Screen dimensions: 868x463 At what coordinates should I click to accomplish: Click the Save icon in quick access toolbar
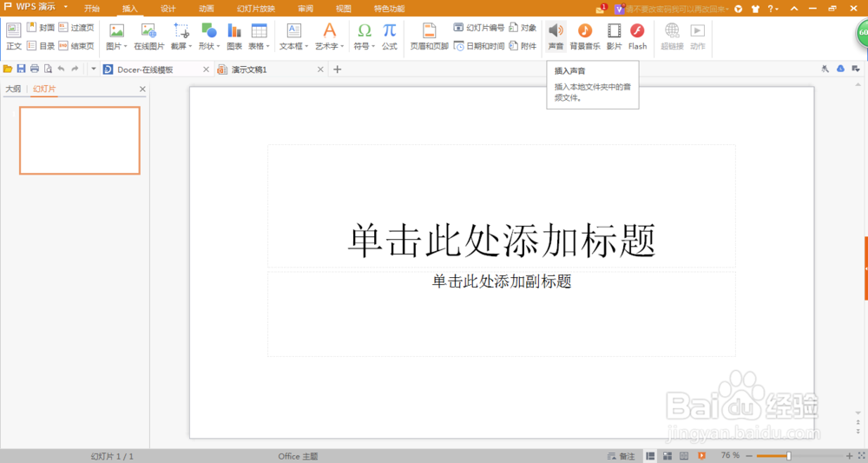(x=21, y=69)
